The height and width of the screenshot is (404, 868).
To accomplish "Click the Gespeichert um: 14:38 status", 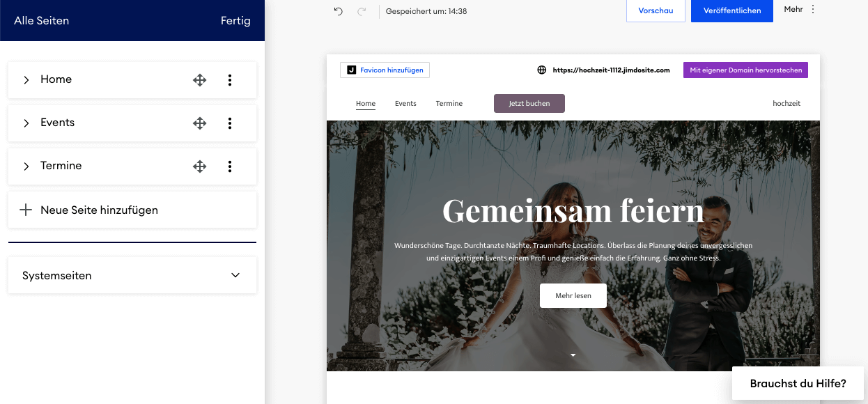I will (x=426, y=11).
